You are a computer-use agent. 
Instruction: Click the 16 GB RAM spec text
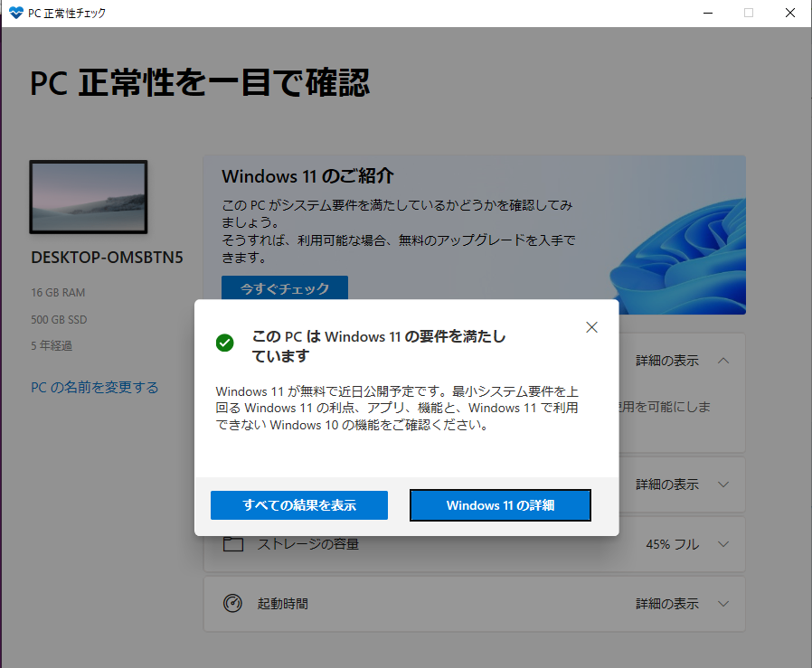click(x=58, y=293)
